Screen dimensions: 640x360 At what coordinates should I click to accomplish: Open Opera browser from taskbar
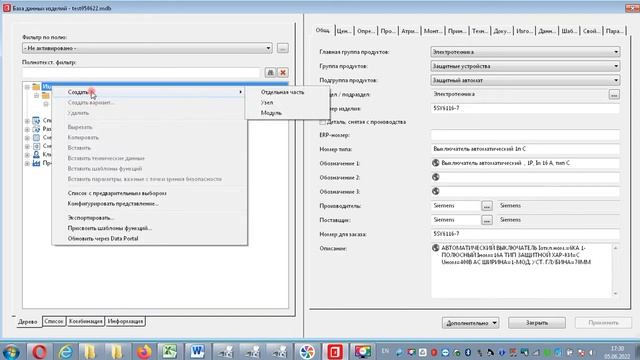[x=39, y=351]
